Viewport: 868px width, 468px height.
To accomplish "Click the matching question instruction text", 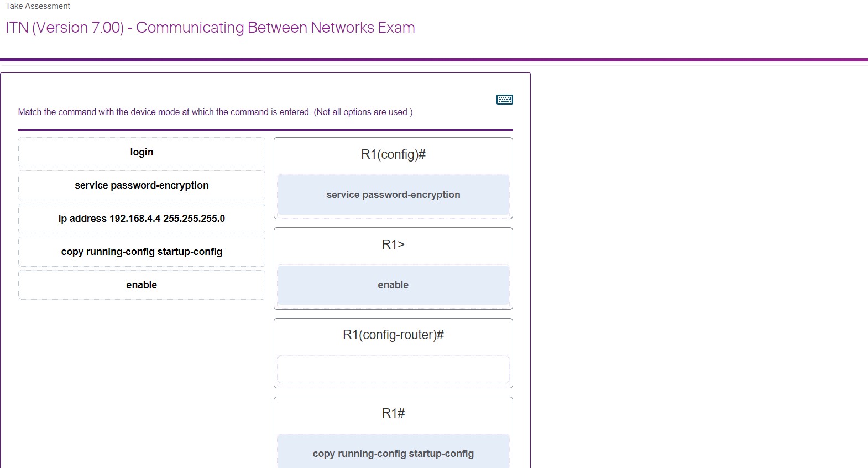I will point(215,112).
